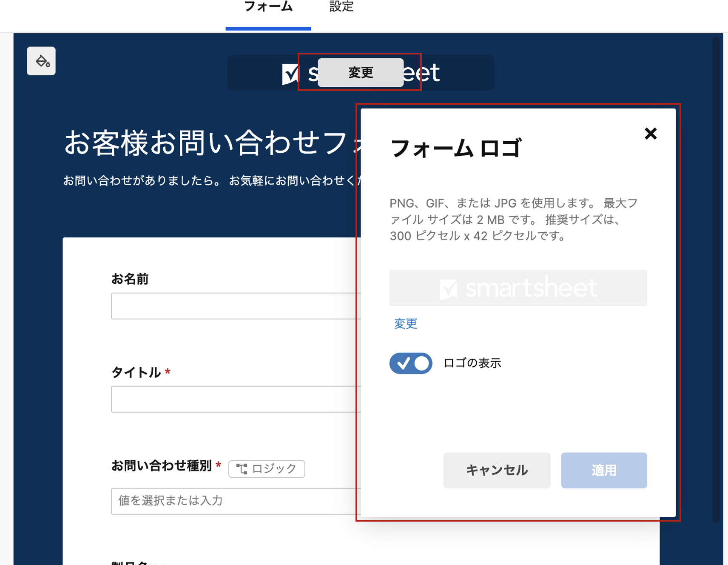This screenshot has height=565, width=728.
Task: Open the ロジック badge next to お問い合わせ種別
Action: click(x=267, y=469)
